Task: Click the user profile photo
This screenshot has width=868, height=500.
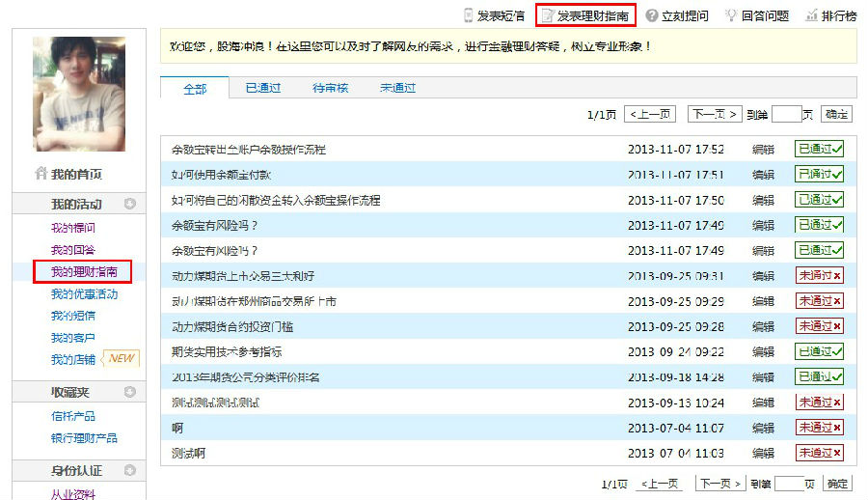Action: (x=79, y=94)
